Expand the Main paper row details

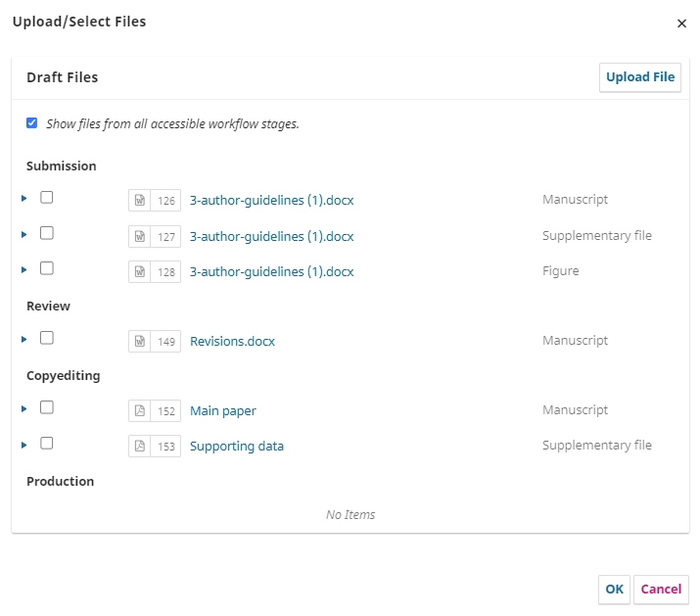point(24,408)
